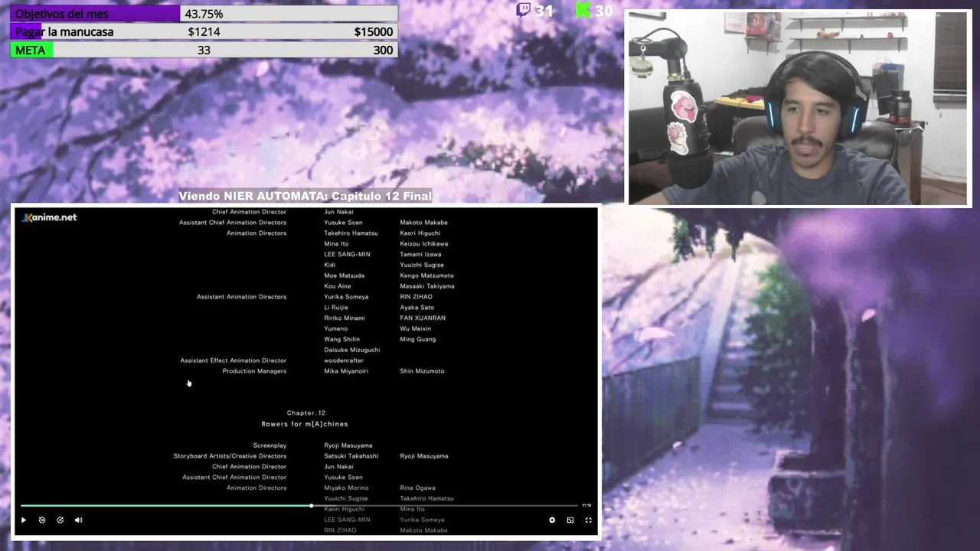This screenshot has width=980, height=551.
Task: Click 'flowers for m[A]chines' episode title
Action: tap(305, 424)
